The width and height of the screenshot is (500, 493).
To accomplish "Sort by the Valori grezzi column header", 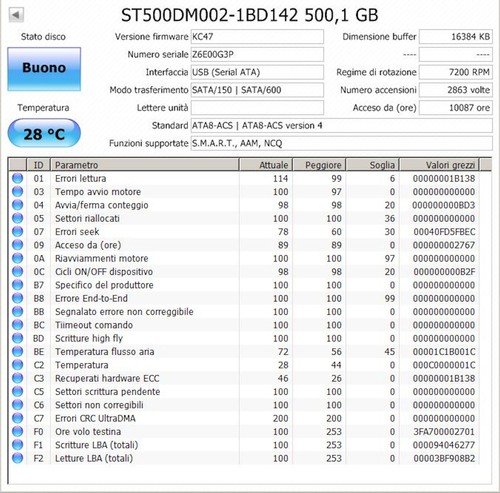I will click(439, 165).
